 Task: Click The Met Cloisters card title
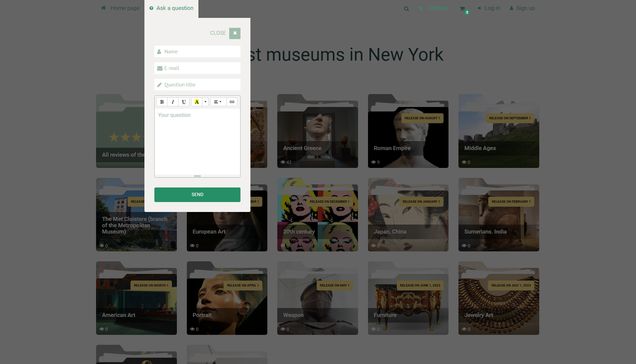click(x=134, y=225)
